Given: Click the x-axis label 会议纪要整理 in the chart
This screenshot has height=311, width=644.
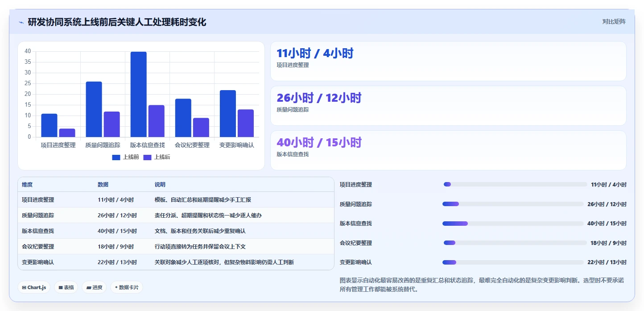Looking at the screenshot, I should (x=192, y=145).
